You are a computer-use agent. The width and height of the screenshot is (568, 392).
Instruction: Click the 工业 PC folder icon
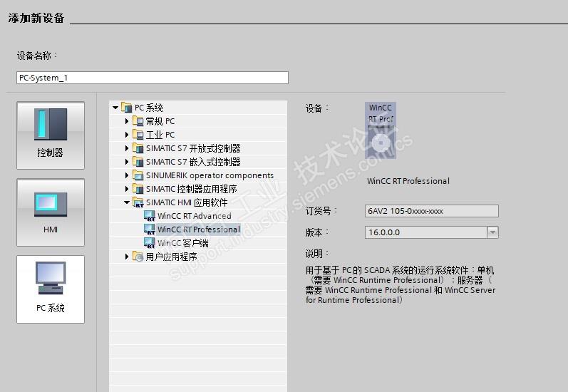point(138,135)
